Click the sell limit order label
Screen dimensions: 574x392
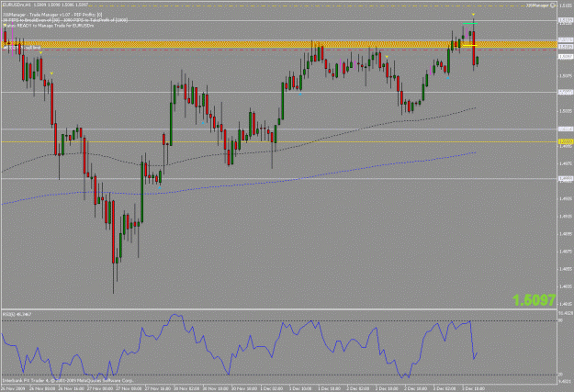[x=22, y=48]
